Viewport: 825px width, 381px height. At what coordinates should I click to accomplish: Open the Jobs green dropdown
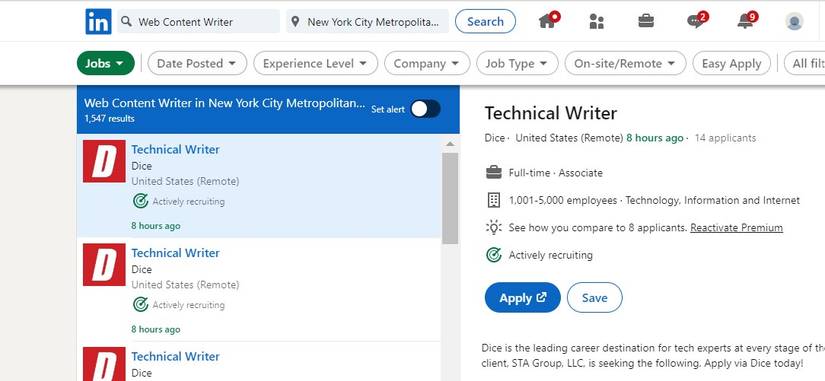tap(106, 63)
